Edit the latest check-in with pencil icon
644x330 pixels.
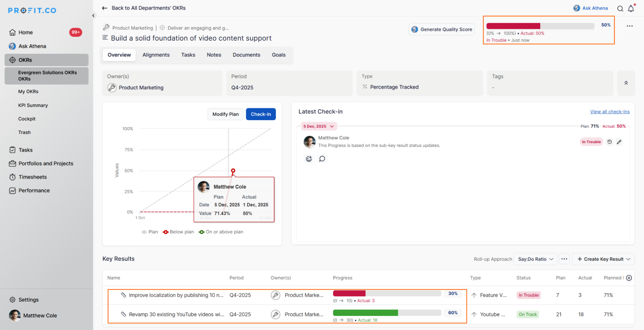coord(619,142)
